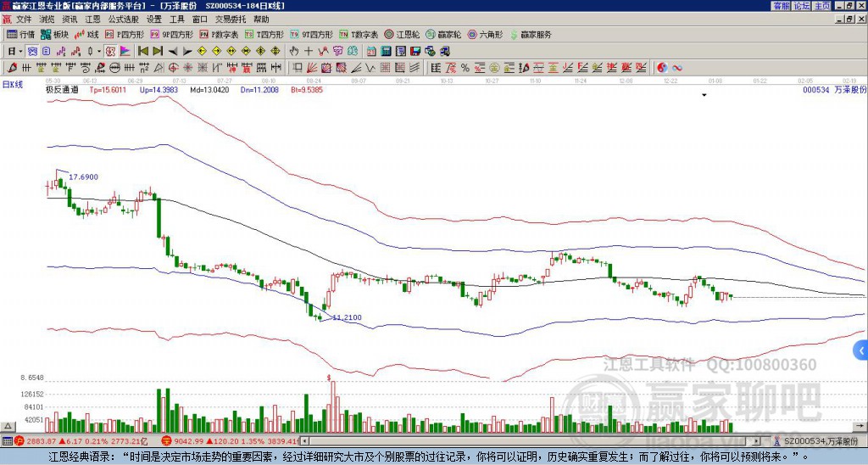The height and width of the screenshot is (465, 868).
Task: Select the crosshair cursor tool
Action: click(x=309, y=52)
